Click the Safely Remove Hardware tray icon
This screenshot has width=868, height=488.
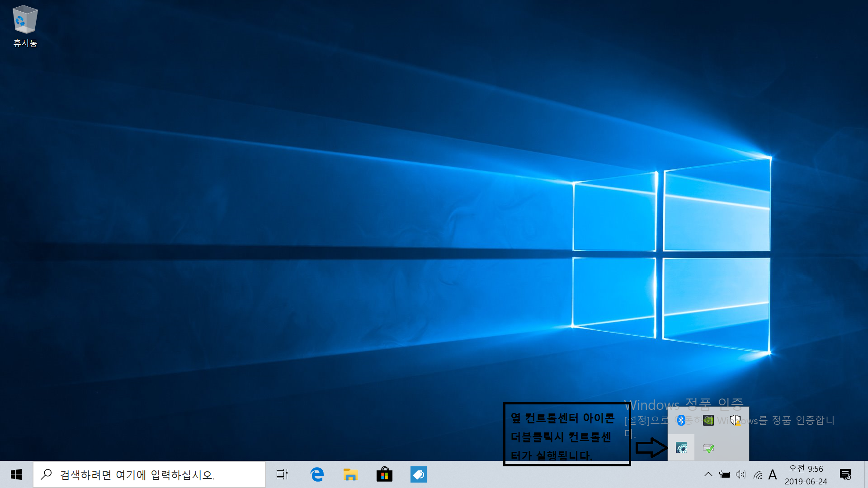click(708, 448)
